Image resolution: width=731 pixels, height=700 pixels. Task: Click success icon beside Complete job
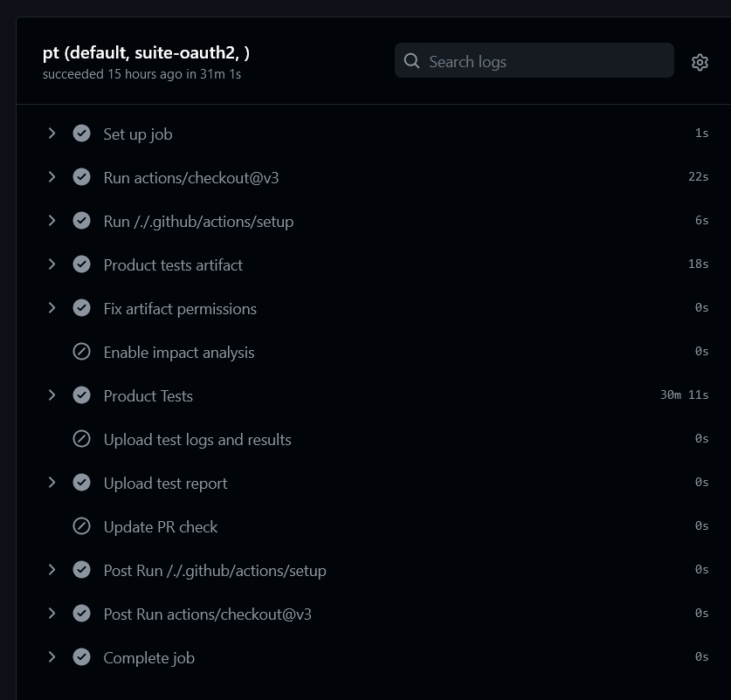click(81, 657)
